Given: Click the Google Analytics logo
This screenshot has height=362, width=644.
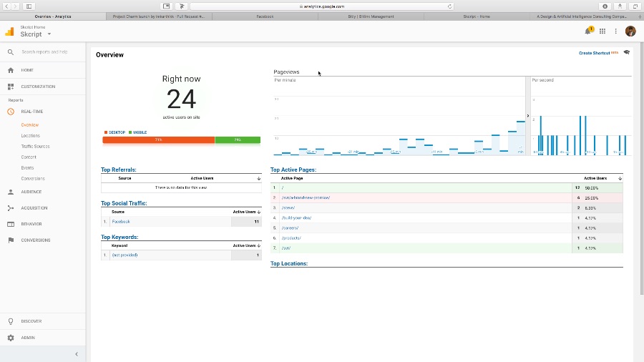Looking at the screenshot, I should (x=9, y=31).
